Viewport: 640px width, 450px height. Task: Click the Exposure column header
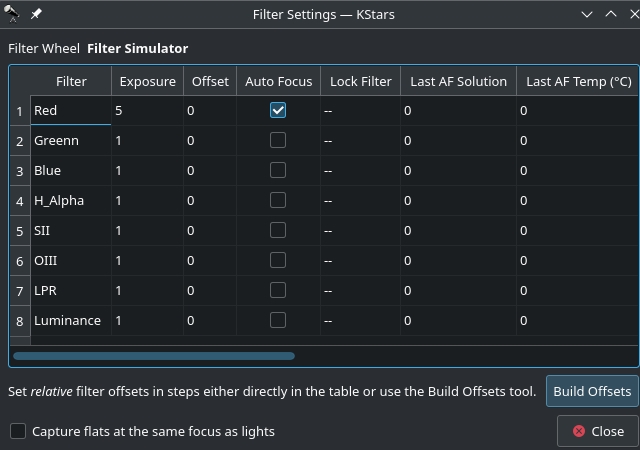tap(147, 81)
